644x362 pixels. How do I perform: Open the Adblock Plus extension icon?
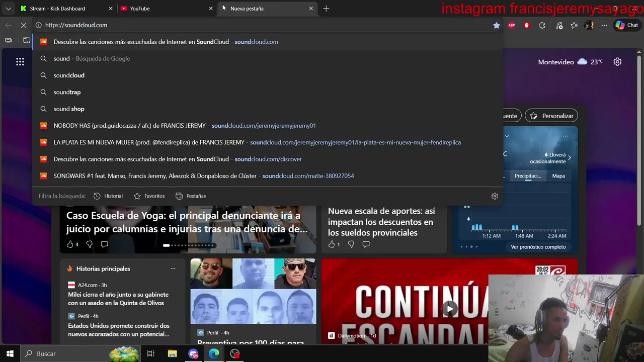point(512,25)
